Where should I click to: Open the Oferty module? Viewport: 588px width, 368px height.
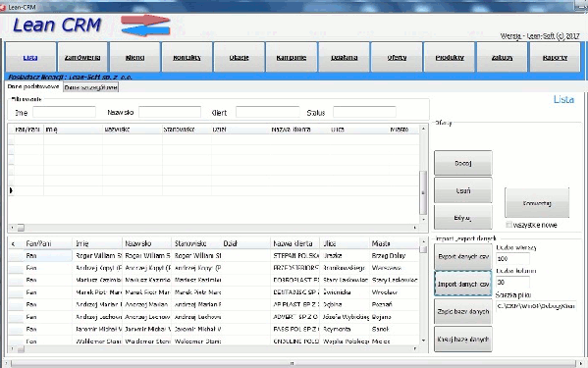click(397, 57)
